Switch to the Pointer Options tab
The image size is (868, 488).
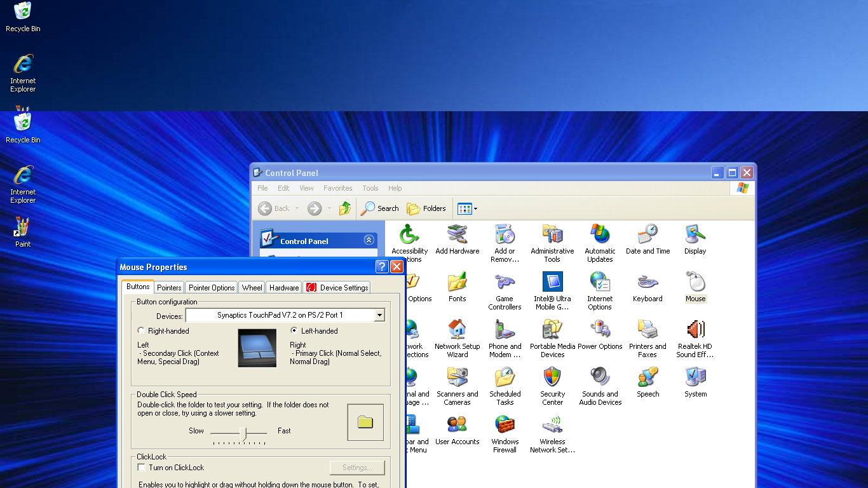[212, 288]
